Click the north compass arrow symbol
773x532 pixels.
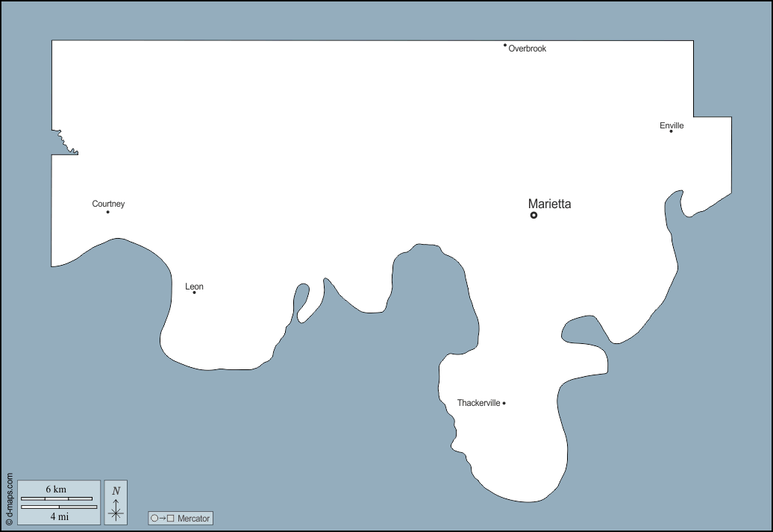pyautogui.click(x=116, y=510)
